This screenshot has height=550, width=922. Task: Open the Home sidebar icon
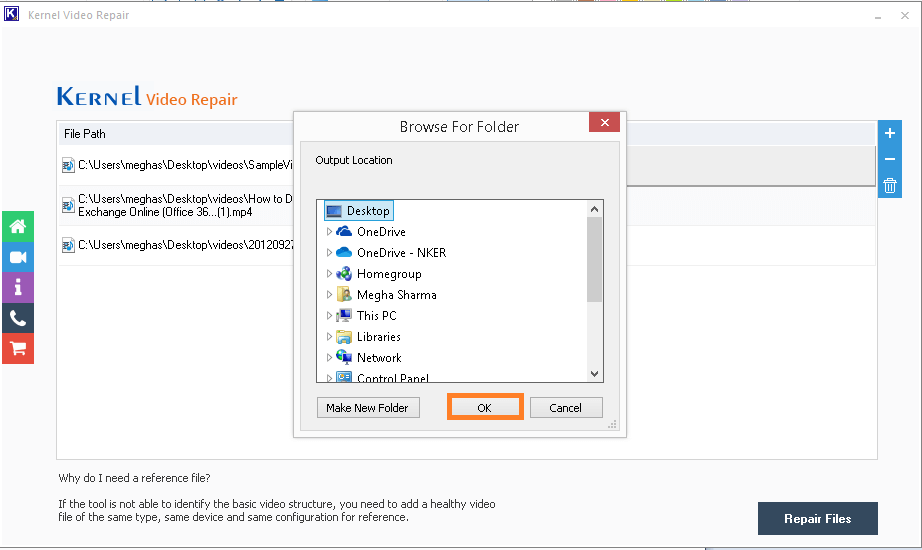point(18,226)
